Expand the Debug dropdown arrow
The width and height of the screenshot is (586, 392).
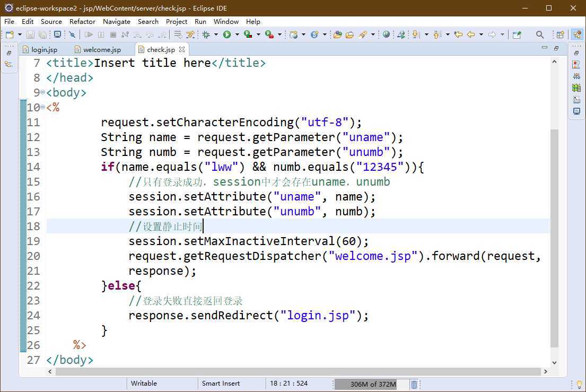pyautogui.click(x=216, y=35)
